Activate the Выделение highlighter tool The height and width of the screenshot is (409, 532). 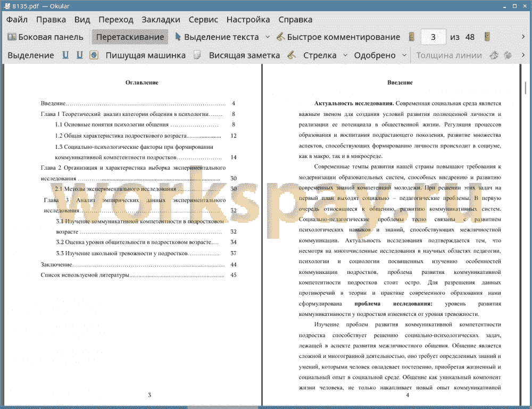[30, 55]
